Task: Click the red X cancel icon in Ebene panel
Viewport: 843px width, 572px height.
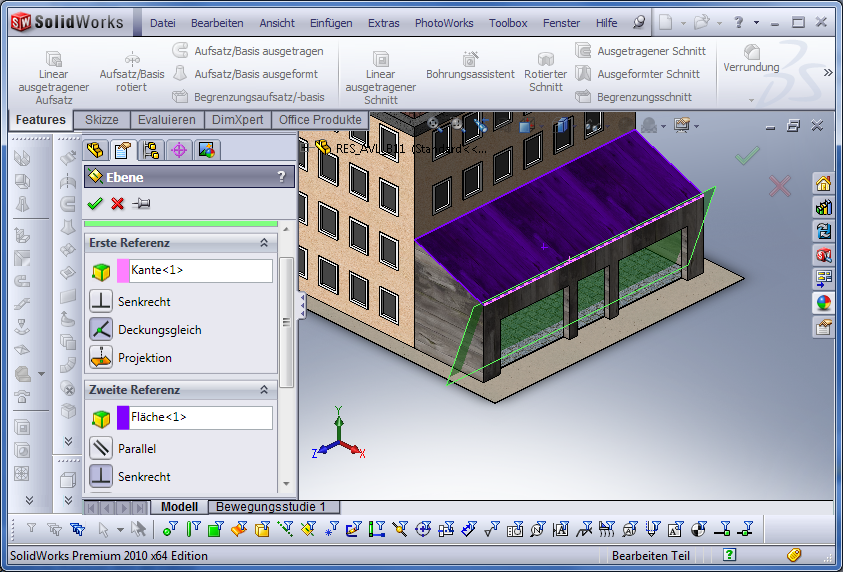Action: point(118,203)
